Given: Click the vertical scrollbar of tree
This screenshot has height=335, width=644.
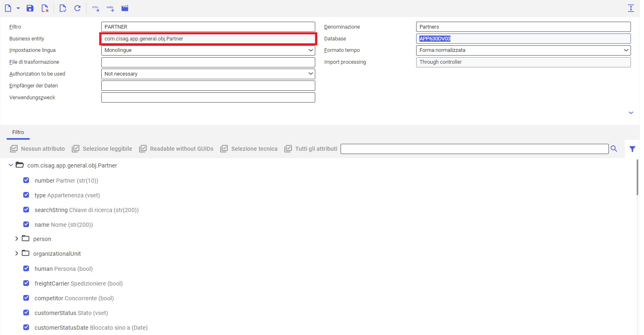Looking at the screenshot, I should point(637,177).
